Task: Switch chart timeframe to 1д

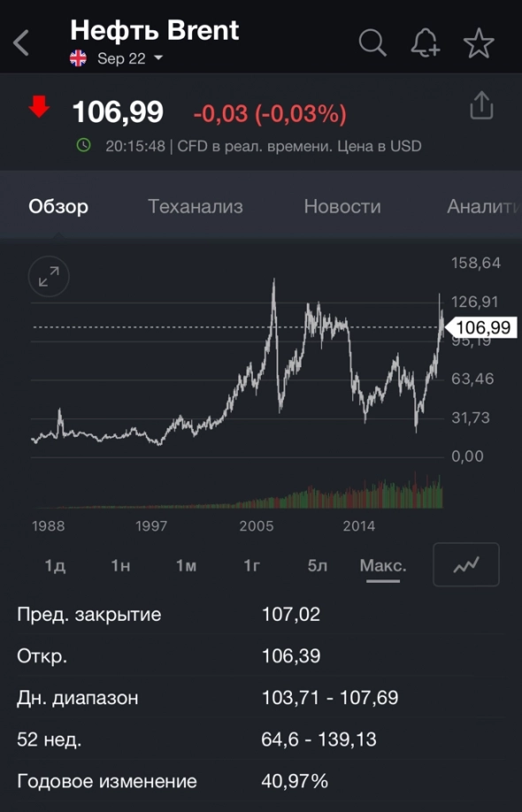Action: (x=54, y=564)
